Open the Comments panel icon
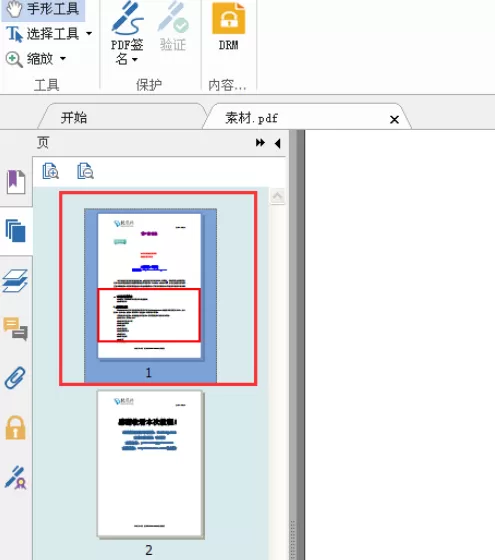The height and width of the screenshot is (560, 495). tap(16, 329)
